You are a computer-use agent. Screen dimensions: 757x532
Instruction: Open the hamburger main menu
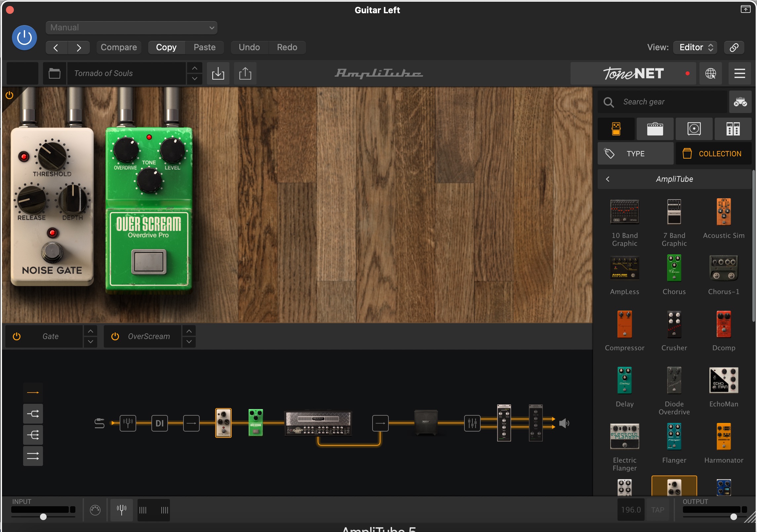(739, 73)
